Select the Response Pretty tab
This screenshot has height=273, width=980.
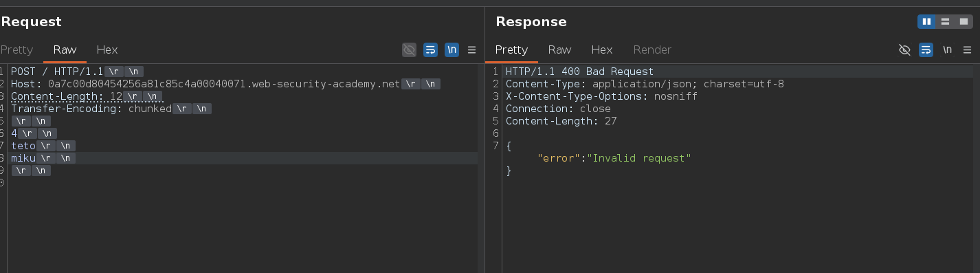[511, 50]
